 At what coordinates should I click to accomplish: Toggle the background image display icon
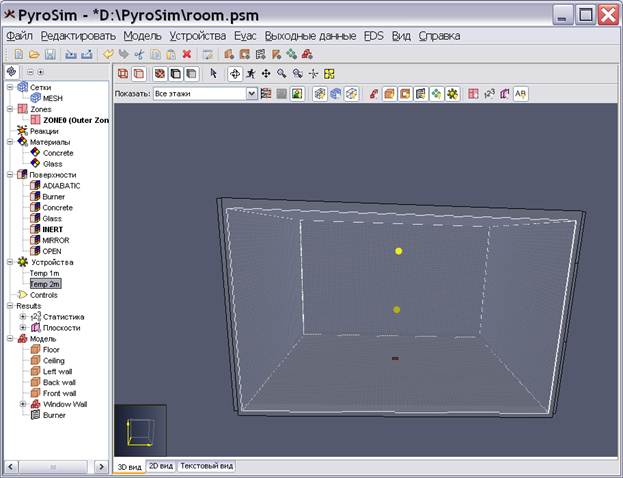click(297, 94)
